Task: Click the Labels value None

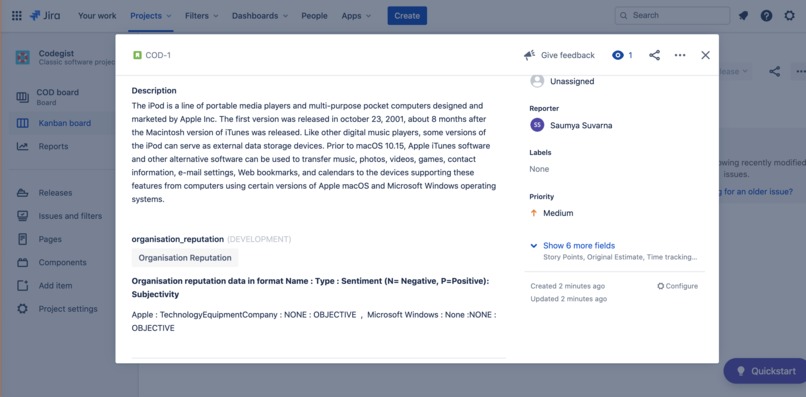Action: pos(539,169)
